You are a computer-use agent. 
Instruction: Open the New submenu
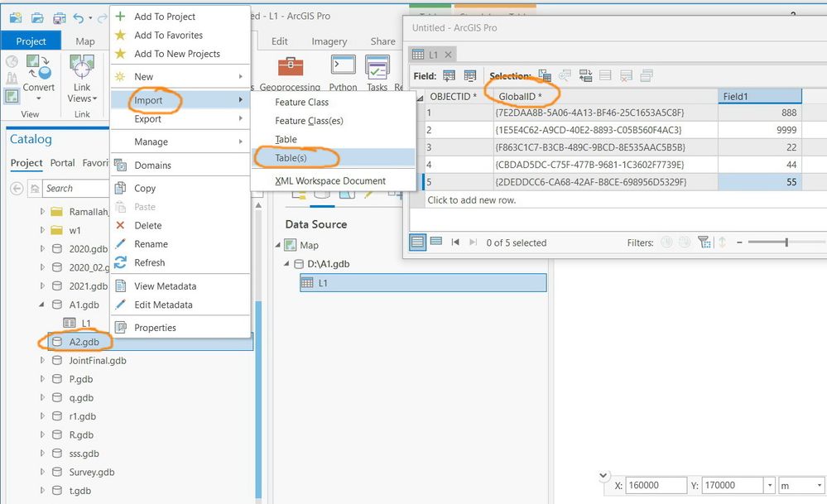pyautogui.click(x=180, y=76)
